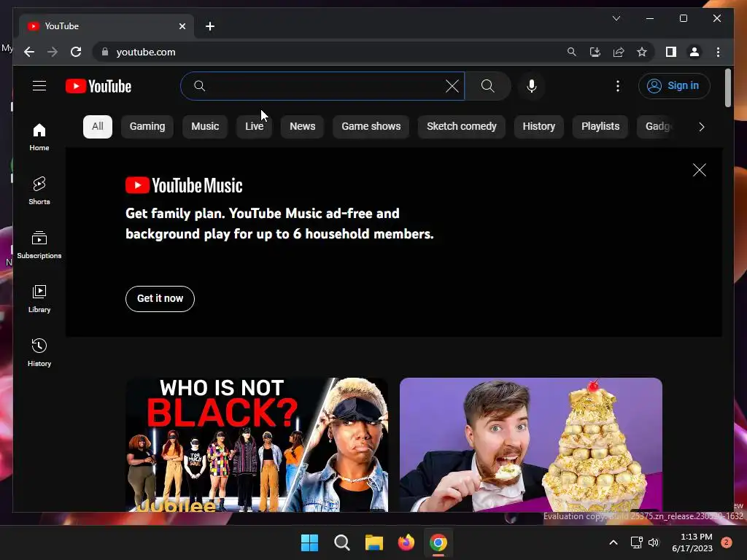This screenshot has width=747, height=560.
Task: Select the Gaming filter chip
Action: [147, 127]
